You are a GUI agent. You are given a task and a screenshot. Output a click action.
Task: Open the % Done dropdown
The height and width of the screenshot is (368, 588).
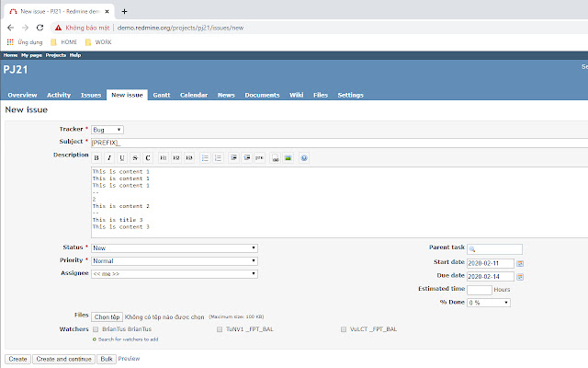click(x=489, y=303)
